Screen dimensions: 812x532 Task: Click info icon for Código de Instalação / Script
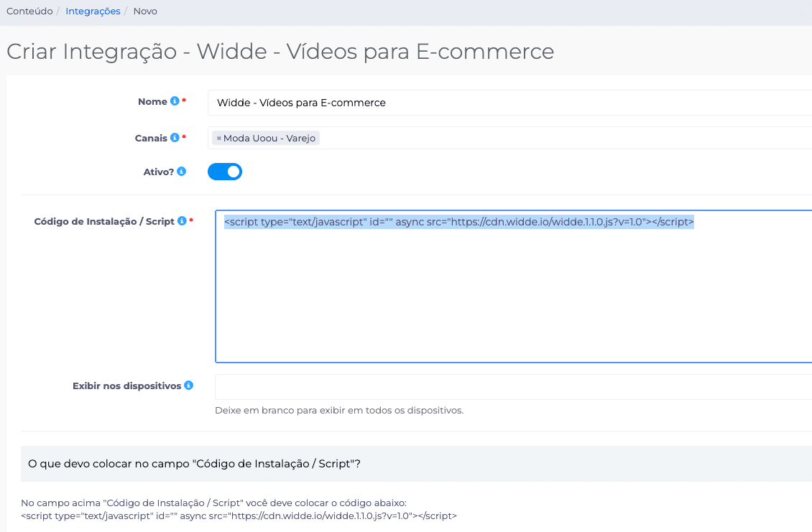tap(182, 220)
